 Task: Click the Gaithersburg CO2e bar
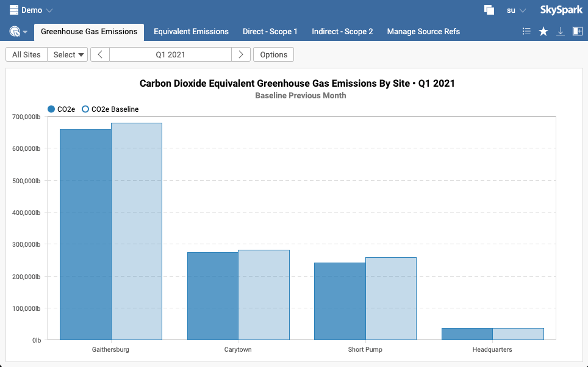(85, 234)
